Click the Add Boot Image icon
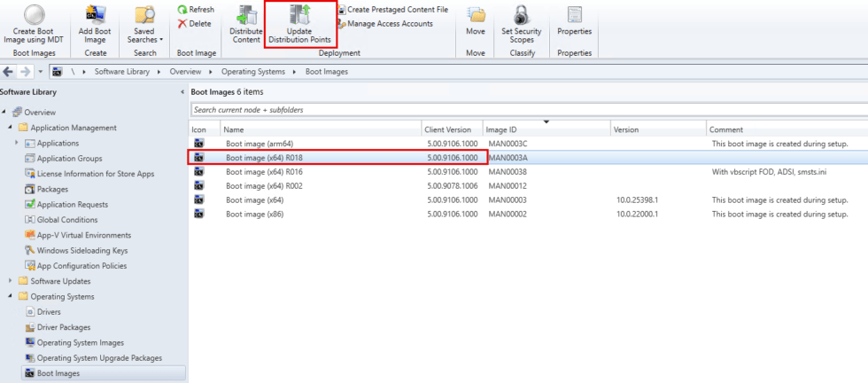This screenshot has height=383, width=868. [x=96, y=15]
